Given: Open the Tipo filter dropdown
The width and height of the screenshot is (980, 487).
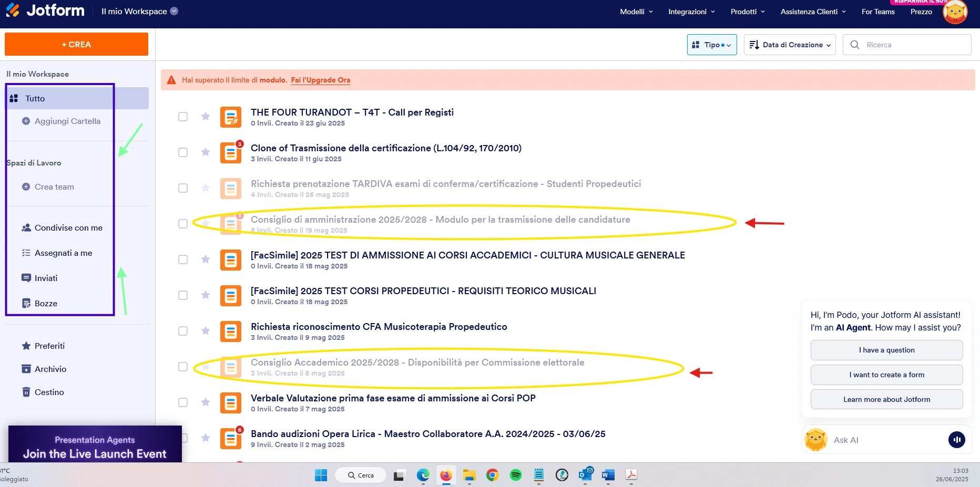Looking at the screenshot, I should 712,45.
